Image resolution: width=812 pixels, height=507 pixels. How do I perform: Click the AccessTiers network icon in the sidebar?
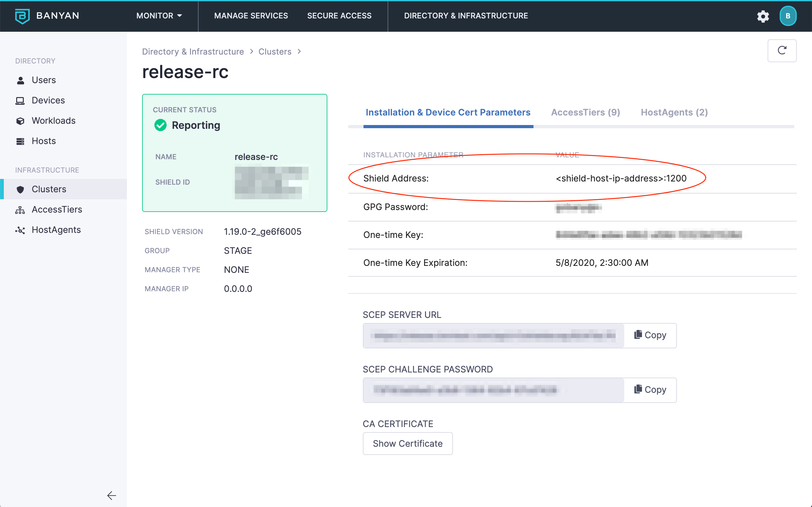[x=20, y=210]
